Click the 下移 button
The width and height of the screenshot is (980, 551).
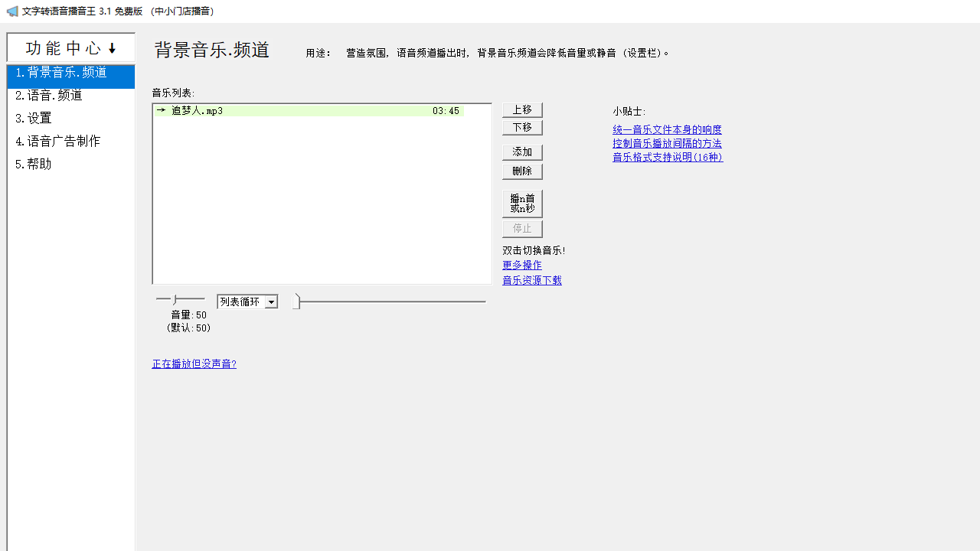[x=522, y=127]
